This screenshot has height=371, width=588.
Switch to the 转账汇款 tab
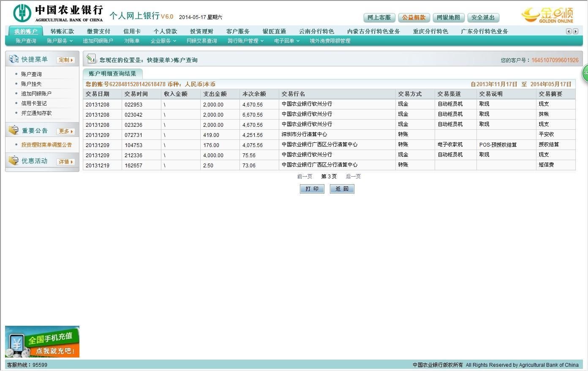coord(62,31)
